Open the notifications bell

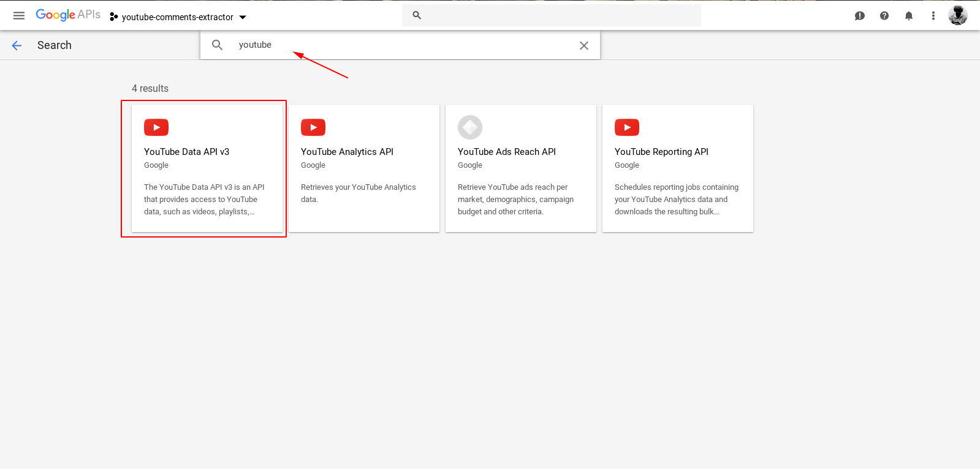(x=908, y=16)
